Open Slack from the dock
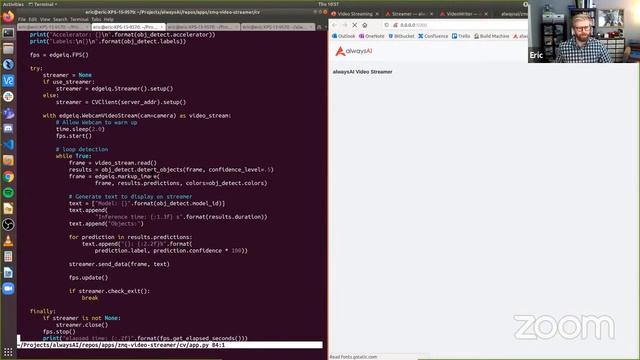 pos(8,97)
